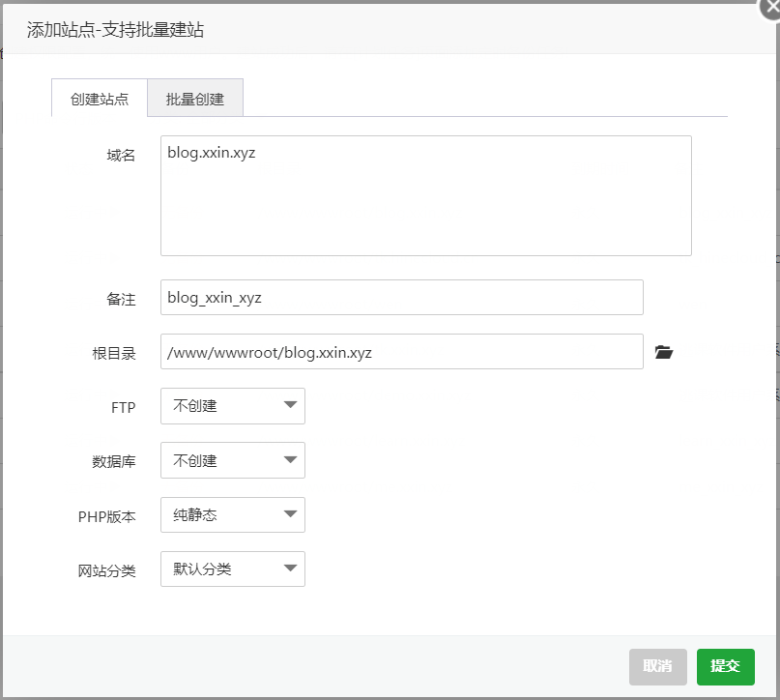Expand the FTP dropdown
This screenshot has width=780, height=700.
[232, 406]
